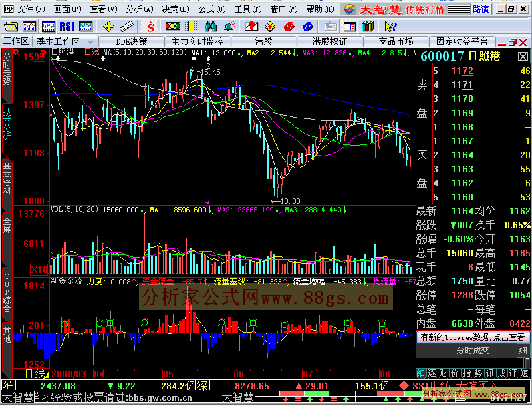The height and width of the screenshot is (406, 532).
Task: Select the TOP综合 side tab
Action: [7, 292]
